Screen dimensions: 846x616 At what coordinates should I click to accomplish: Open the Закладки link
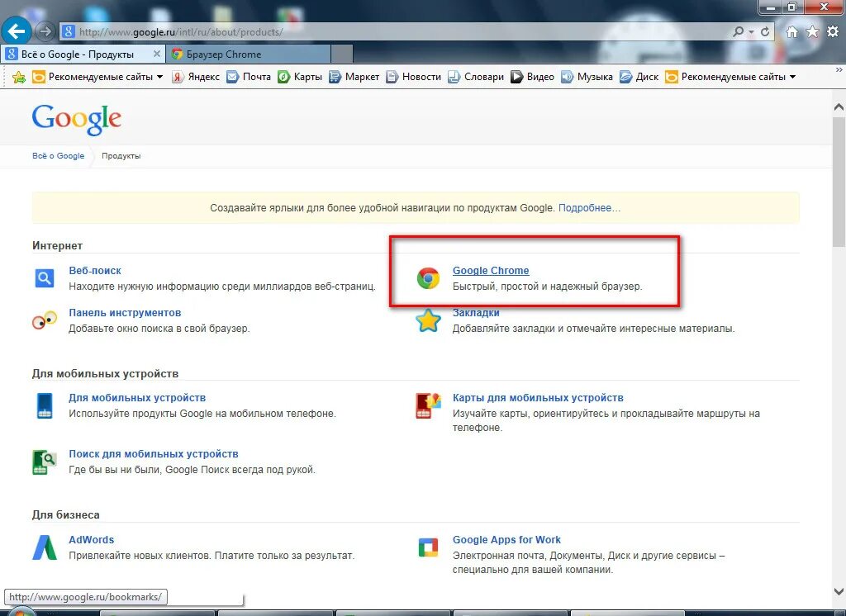[x=476, y=313]
